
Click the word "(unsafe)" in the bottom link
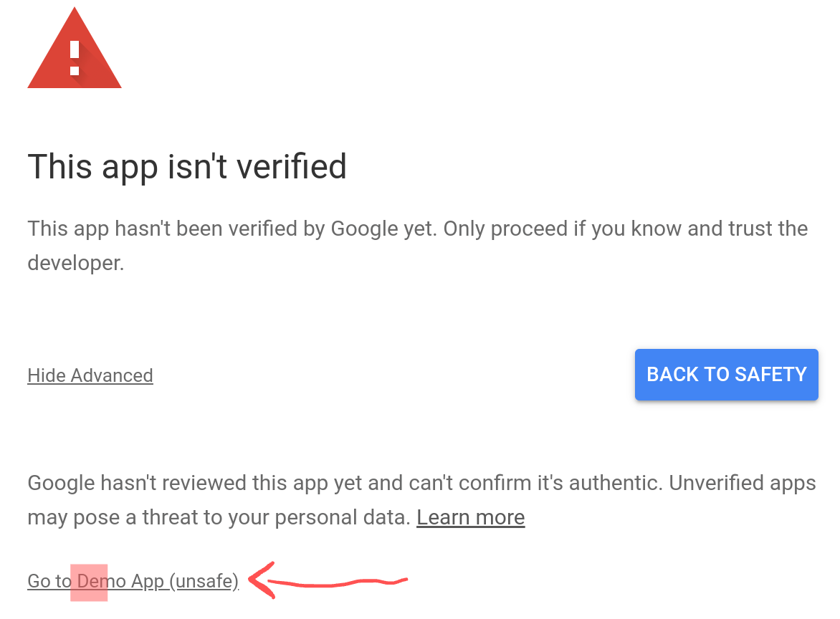(x=204, y=581)
